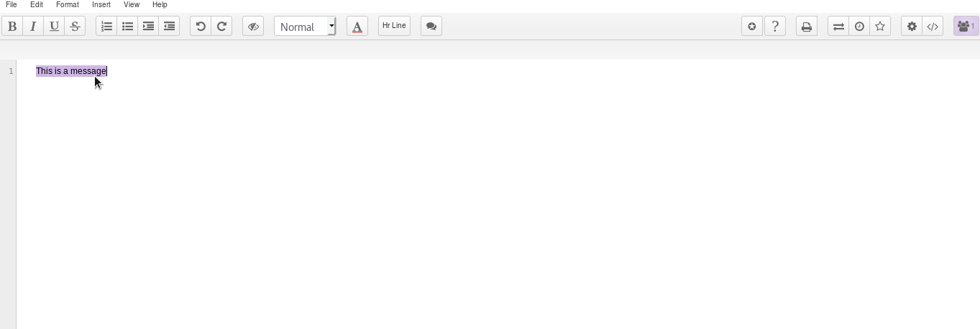Apply strikethrough to the selected text
This screenshot has height=329, width=980.
point(75,27)
